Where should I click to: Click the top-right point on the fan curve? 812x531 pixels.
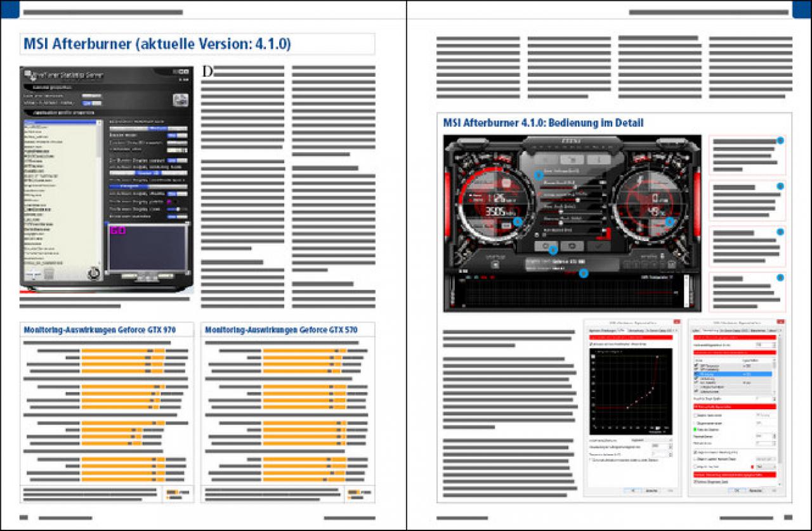tap(657, 357)
